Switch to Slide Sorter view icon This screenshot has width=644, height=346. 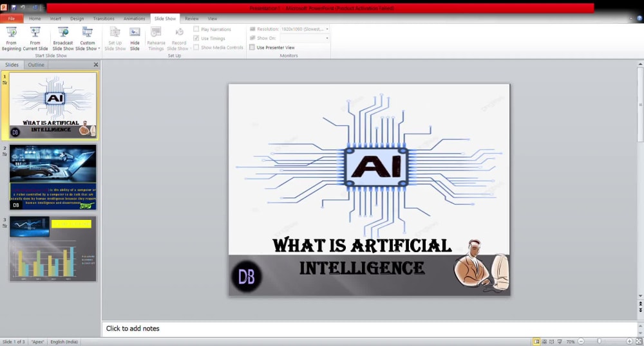[x=544, y=341]
